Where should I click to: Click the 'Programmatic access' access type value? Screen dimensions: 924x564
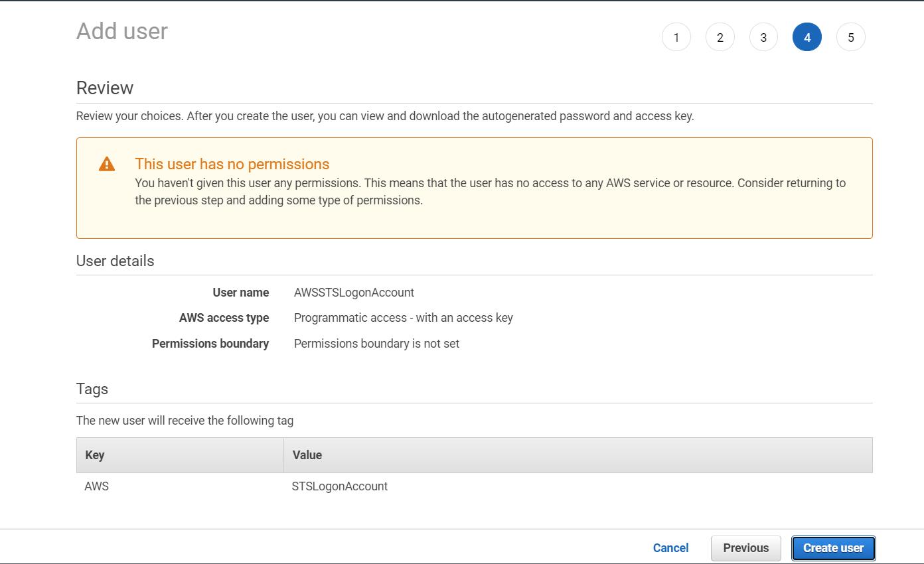403,317
